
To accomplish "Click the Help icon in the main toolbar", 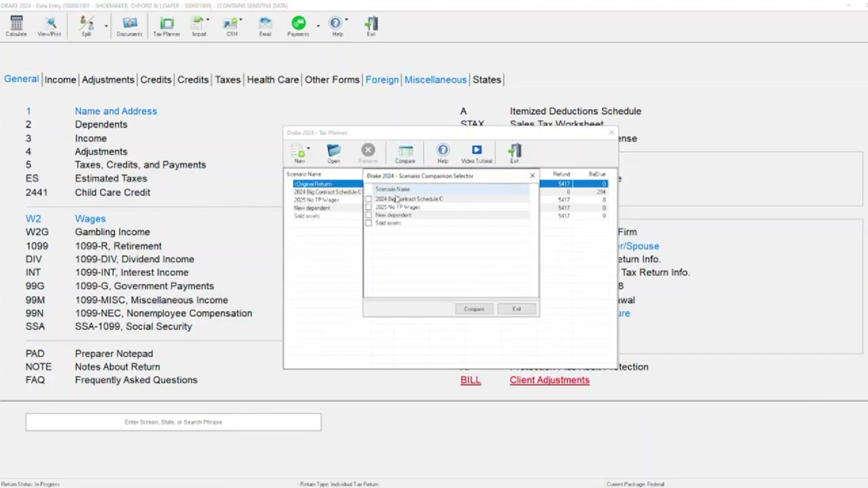I will (x=337, y=26).
